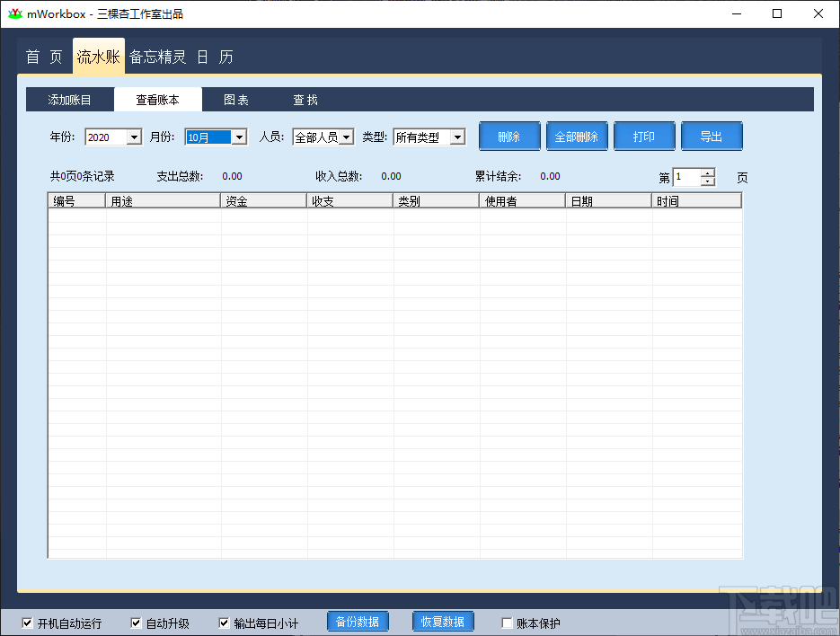
Task: Increase page number with up arrow
Action: [708, 172]
